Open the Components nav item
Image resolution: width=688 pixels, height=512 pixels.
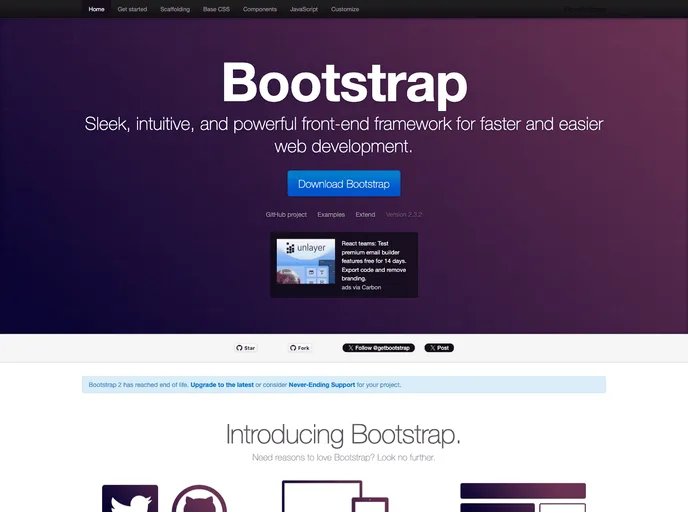tap(260, 9)
